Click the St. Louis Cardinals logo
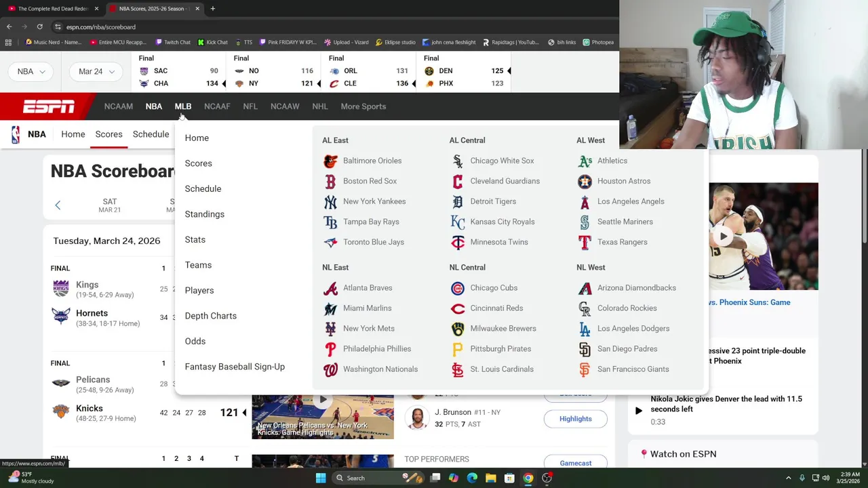The height and width of the screenshot is (488, 868). (x=458, y=369)
